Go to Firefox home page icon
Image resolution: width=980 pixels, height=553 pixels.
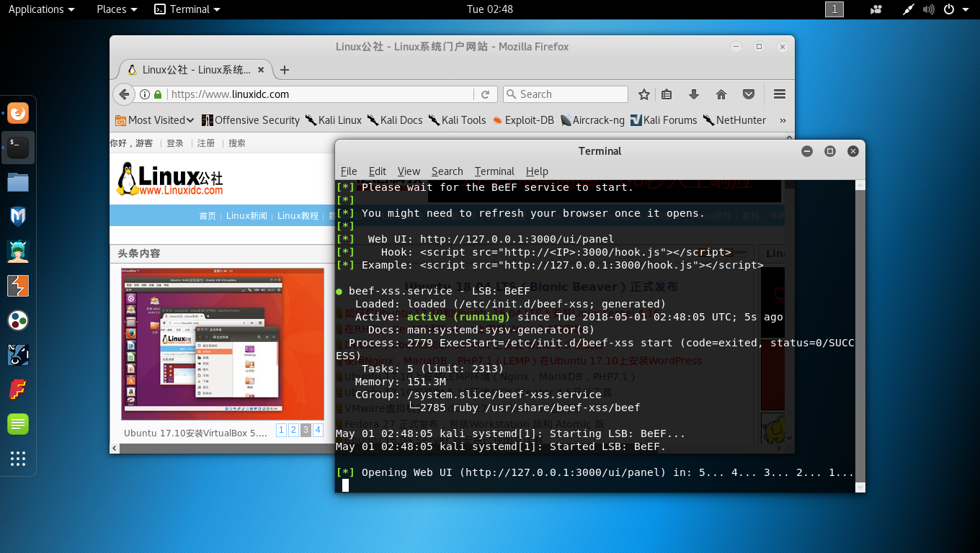721,94
